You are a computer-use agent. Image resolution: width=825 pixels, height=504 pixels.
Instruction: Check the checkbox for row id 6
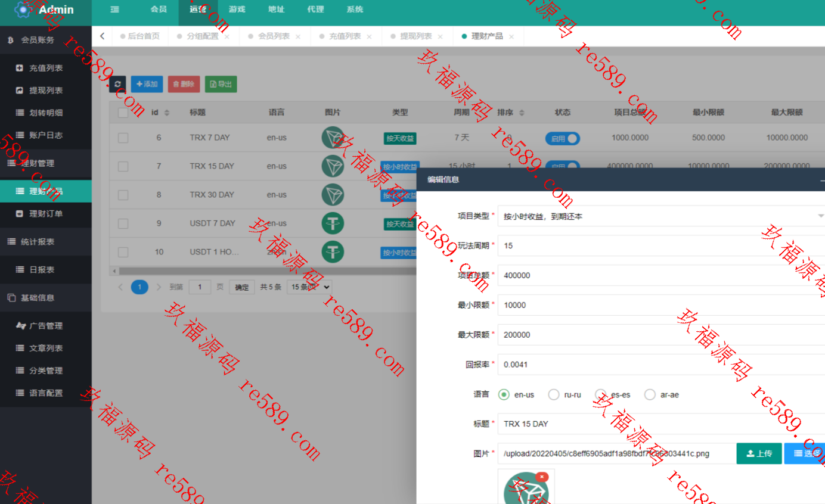(123, 138)
